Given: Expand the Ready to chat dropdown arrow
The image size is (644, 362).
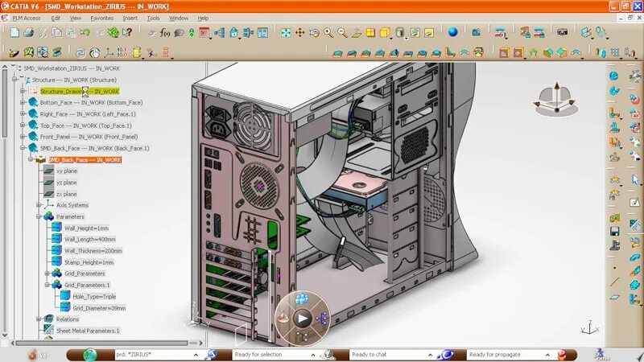Looking at the screenshot, I should (430, 355).
